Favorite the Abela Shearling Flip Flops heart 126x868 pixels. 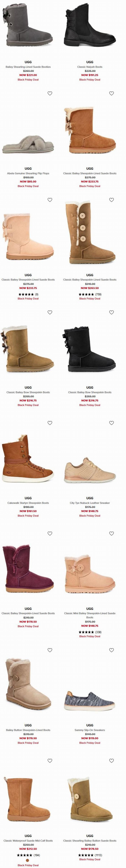coord(50,93)
